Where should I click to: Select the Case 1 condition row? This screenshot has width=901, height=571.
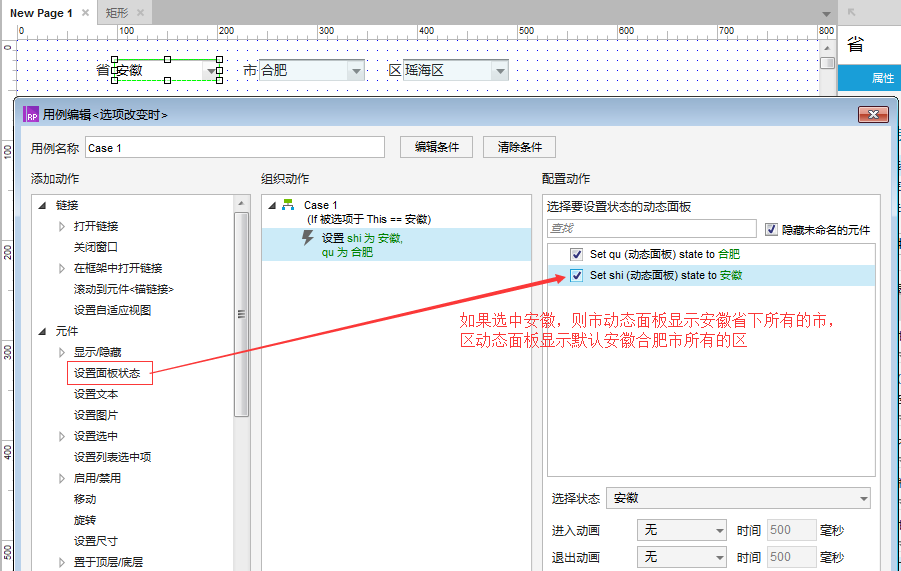click(x=369, y=219)
